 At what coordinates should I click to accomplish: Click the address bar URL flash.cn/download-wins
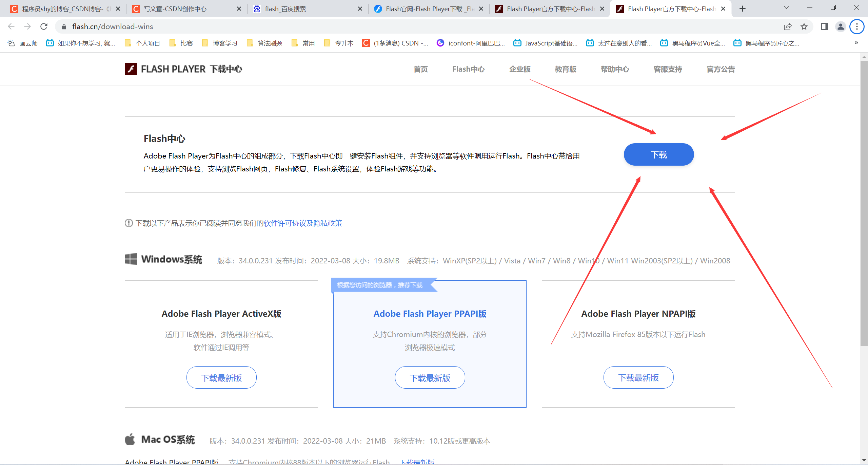point(113,26)
